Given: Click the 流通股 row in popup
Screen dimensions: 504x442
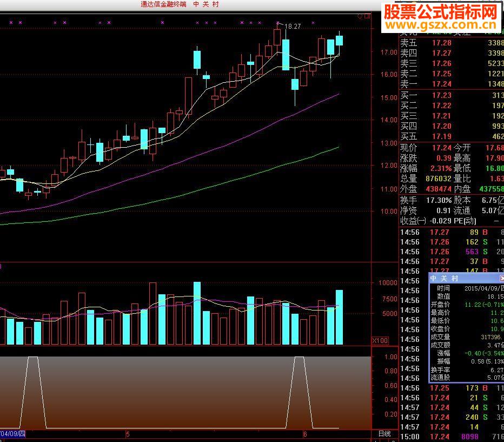Looking at the screenshot, I should [x=467, y=378].
